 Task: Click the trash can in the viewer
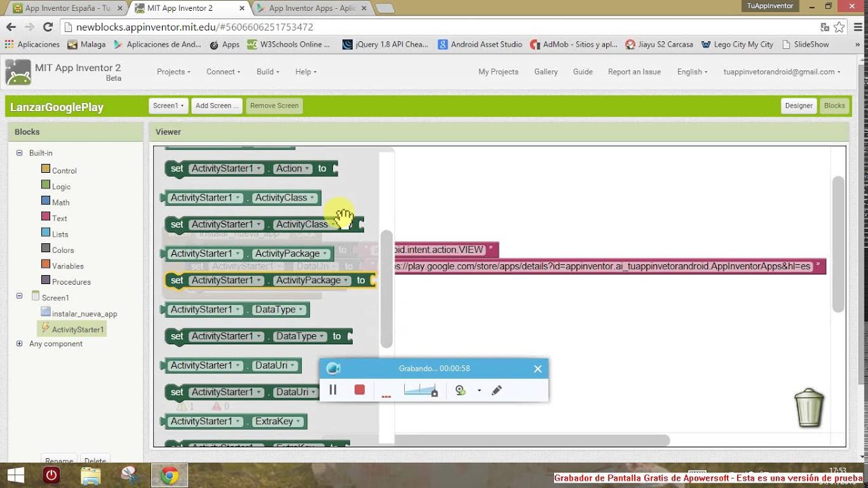809,408
